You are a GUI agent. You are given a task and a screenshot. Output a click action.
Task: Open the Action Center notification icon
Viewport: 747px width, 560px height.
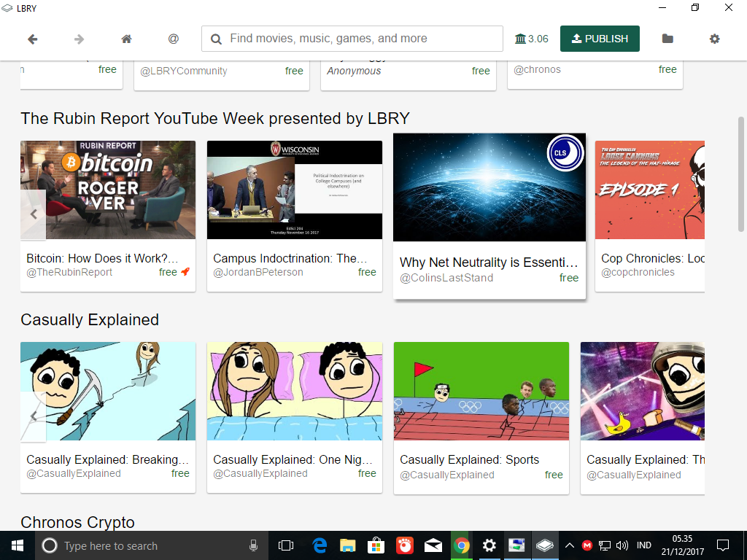pos(723,545)
